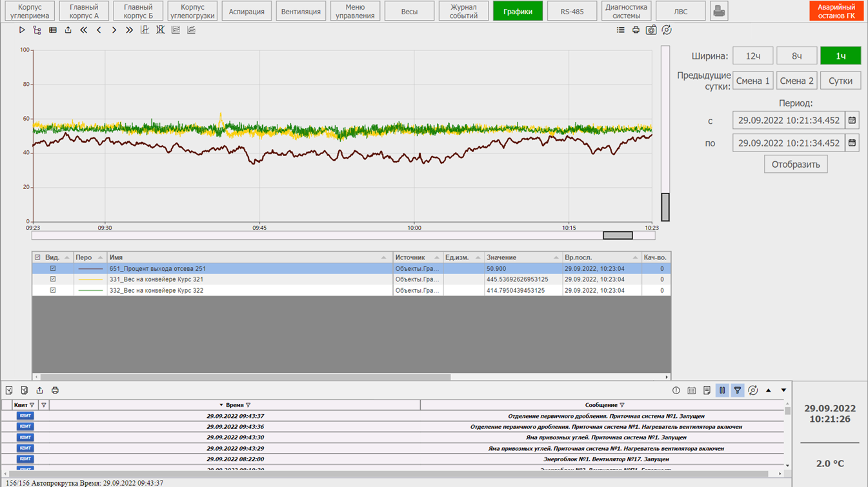Image resolution: width=868 pixels, height=487 pixels.
Task: Click the 'с' period start date field
Action: coord(789,120)
